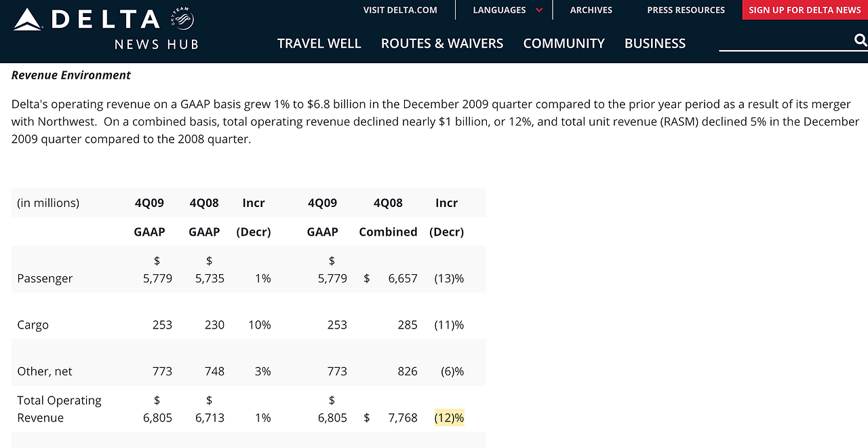Select Routes & Waivers in navigation
The width and height of the screenshot is (868, 448).
442,43
